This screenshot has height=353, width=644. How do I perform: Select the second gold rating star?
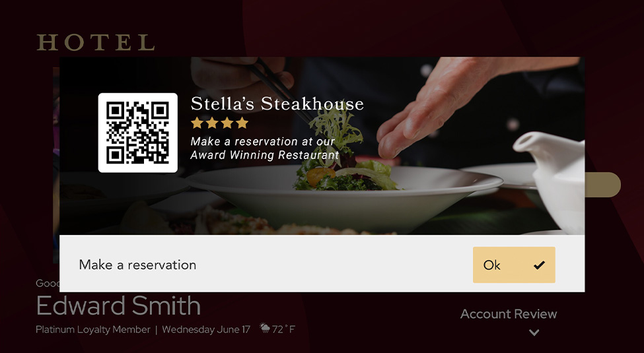tap(212, 122)
